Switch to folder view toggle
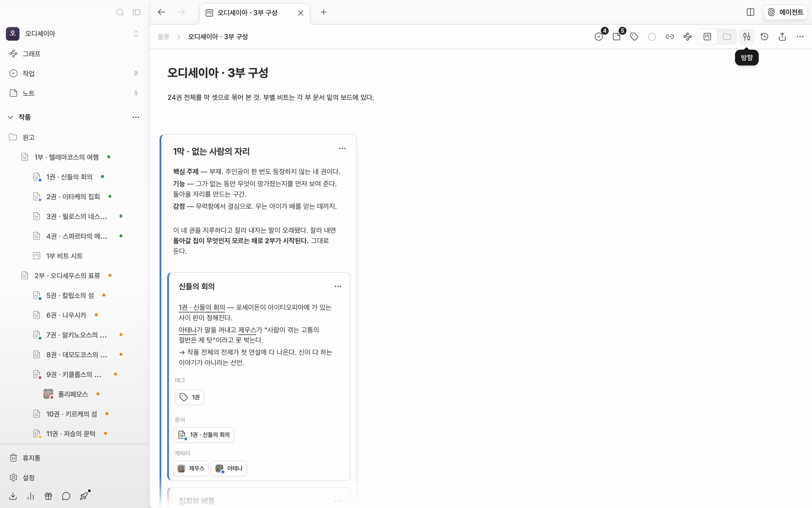This screenshot has width=812, height=508. click(727, 37)
